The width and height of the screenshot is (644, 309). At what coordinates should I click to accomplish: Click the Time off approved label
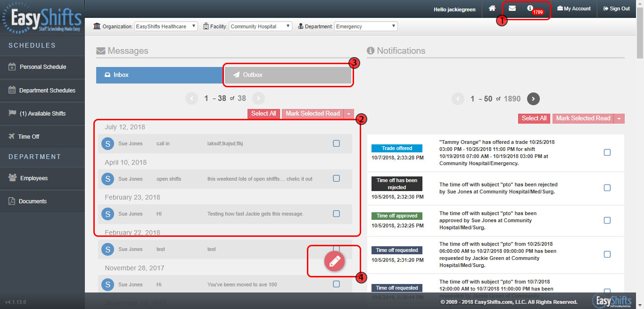tap(397, 216)
